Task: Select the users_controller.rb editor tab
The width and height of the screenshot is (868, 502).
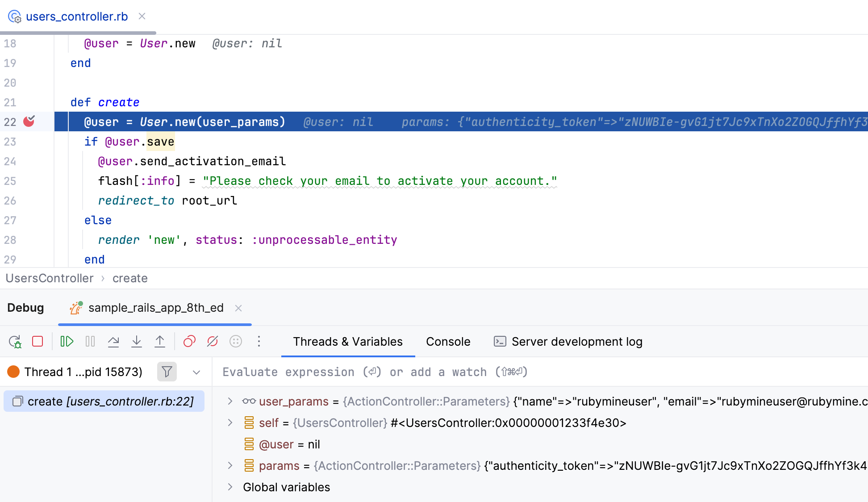Action: coord(77,17)
